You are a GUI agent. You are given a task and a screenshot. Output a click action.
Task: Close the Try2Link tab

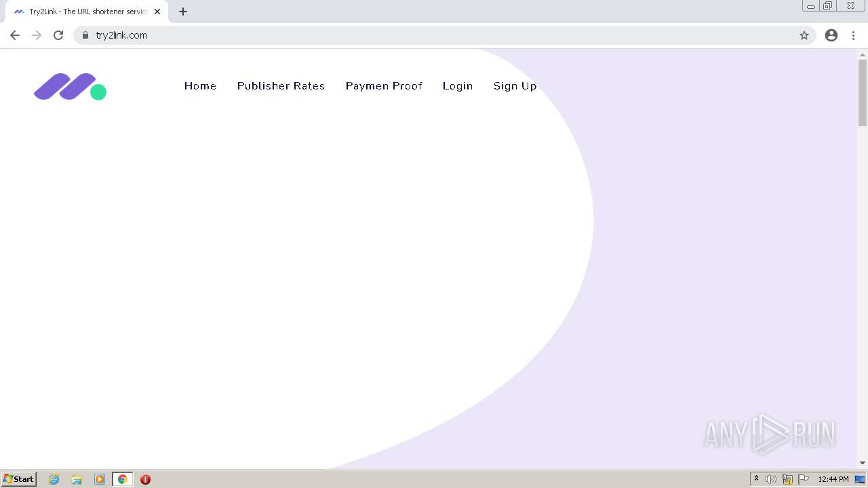point(157,12)
